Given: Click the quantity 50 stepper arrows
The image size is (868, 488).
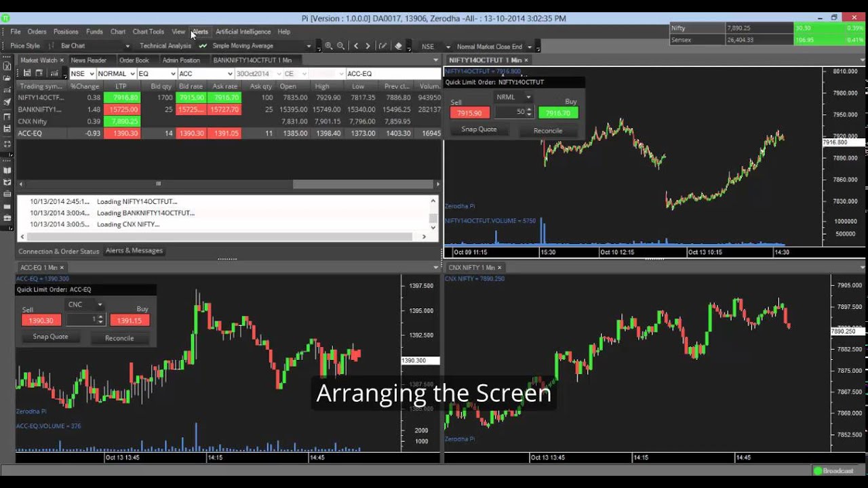Looking at the screenshot, I should click(x=530, y=112).
